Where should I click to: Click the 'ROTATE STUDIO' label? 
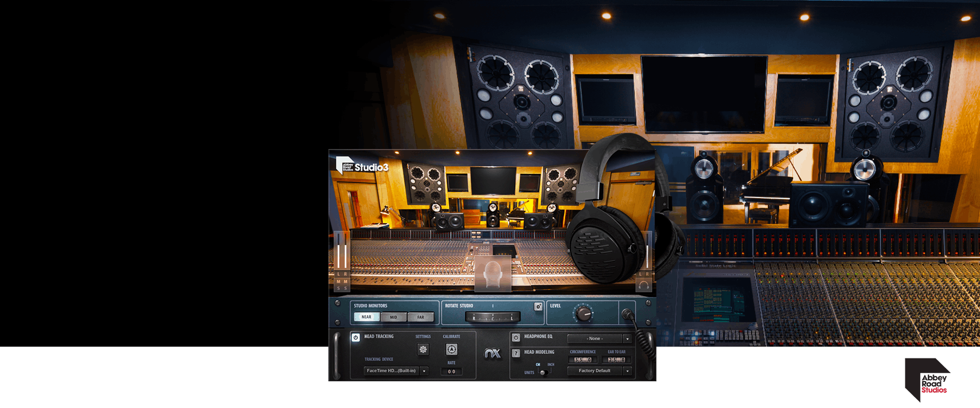tap(459, 306)
